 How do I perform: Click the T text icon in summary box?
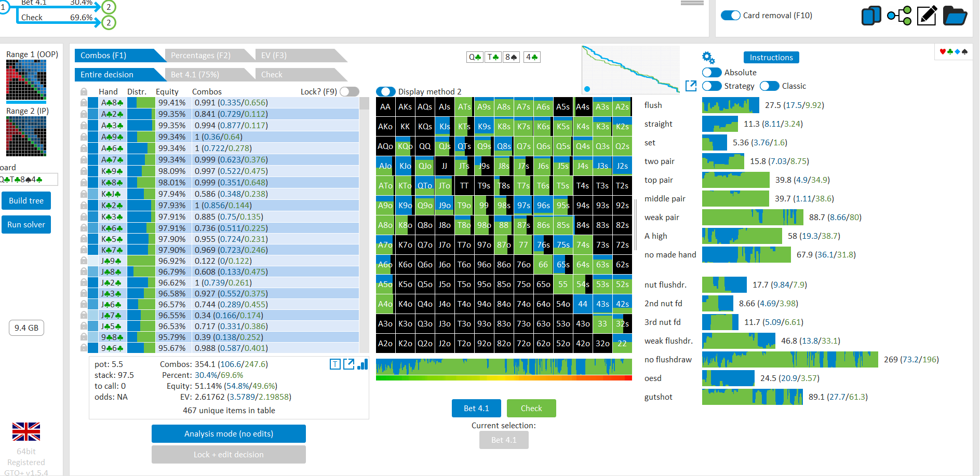click(x=335, y=364)
